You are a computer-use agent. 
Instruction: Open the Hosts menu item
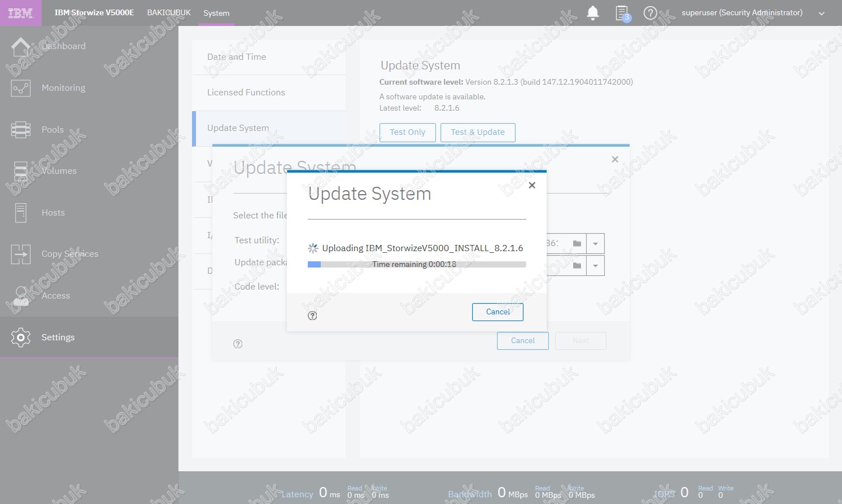point(89,213)
